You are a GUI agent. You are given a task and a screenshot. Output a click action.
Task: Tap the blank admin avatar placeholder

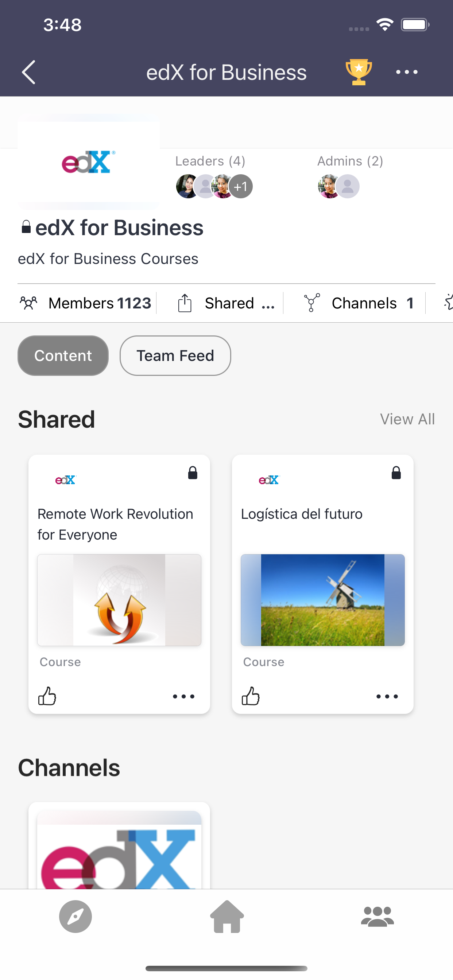coord(348,186)
